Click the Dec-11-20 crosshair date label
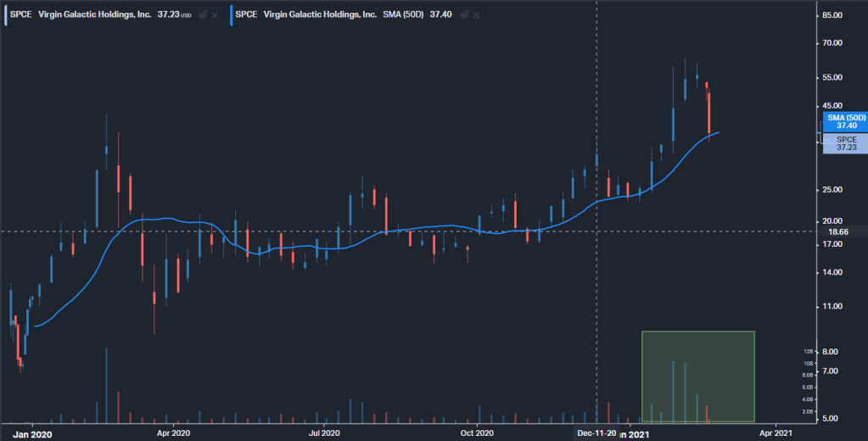 [597, 433]
